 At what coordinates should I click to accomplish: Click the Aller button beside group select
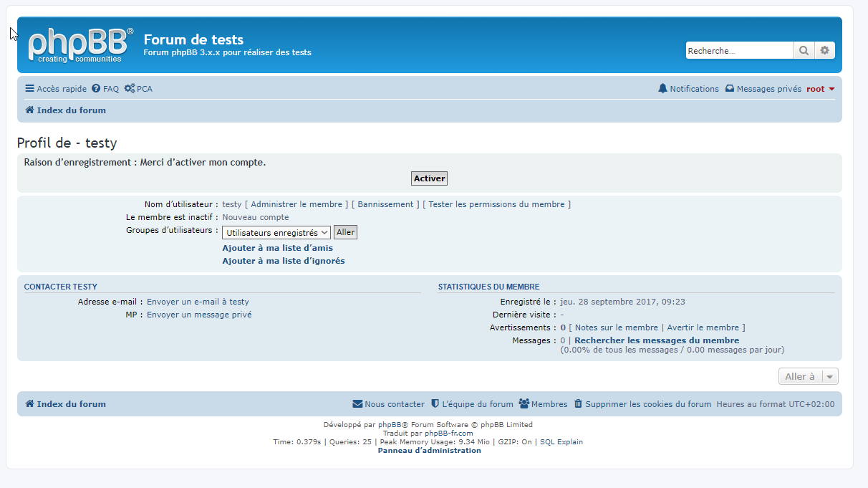click(345, 233)
